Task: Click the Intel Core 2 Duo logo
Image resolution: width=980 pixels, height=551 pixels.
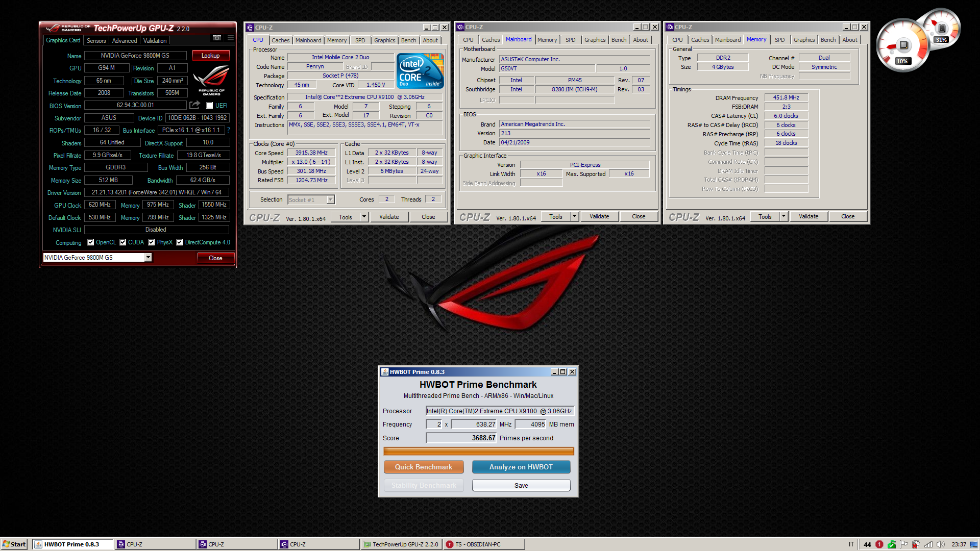Action: click(420, 71)
